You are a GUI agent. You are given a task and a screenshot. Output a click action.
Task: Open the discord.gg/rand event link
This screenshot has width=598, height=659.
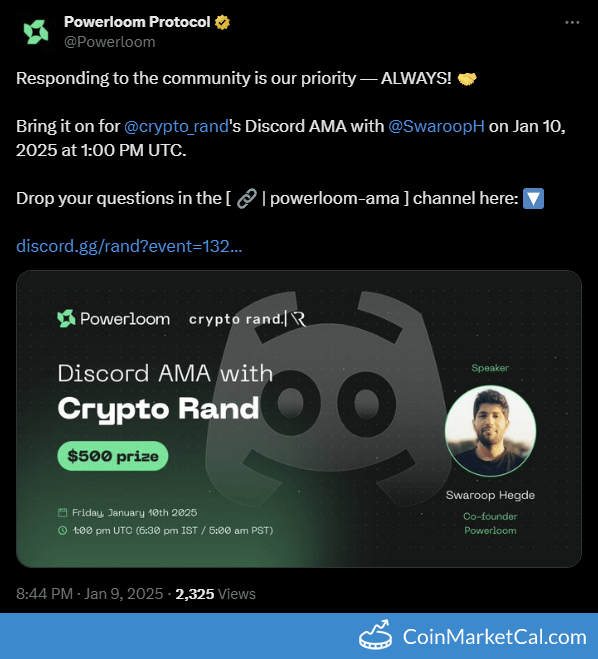click(x=129, y=246)
